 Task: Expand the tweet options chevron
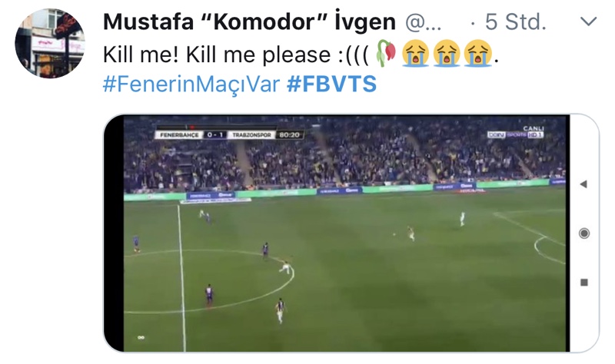tap(588, 22)
